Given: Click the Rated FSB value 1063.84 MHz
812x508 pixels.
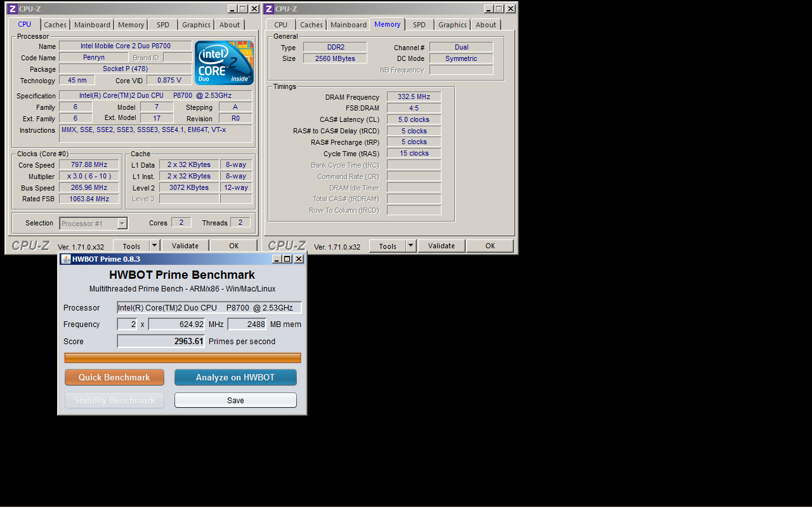Looking at the screenshot, I should (x=89, y=199).
